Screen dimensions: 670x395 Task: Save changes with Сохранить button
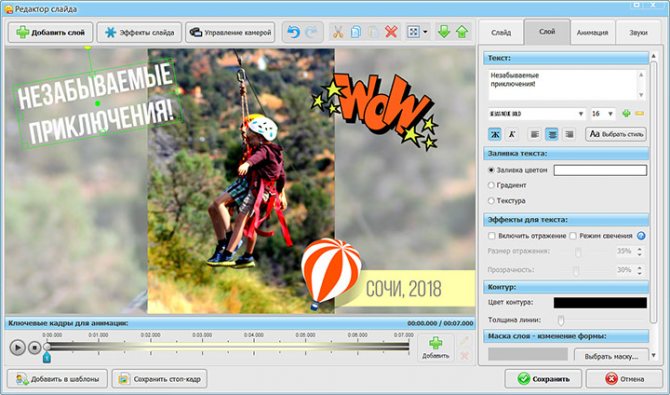tap(543, 379)
